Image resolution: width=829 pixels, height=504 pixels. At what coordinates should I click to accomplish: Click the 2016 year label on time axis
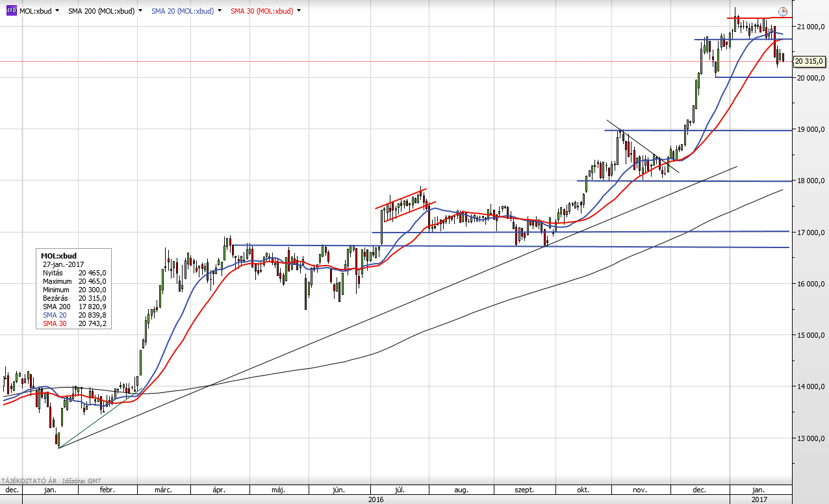click(x=376, y=499)
